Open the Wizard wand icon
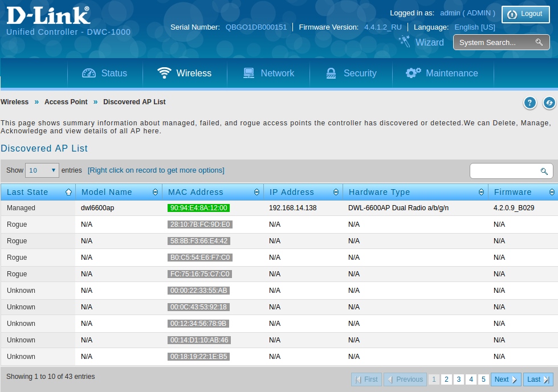This screenshot has height=392, width=558. 405,42
